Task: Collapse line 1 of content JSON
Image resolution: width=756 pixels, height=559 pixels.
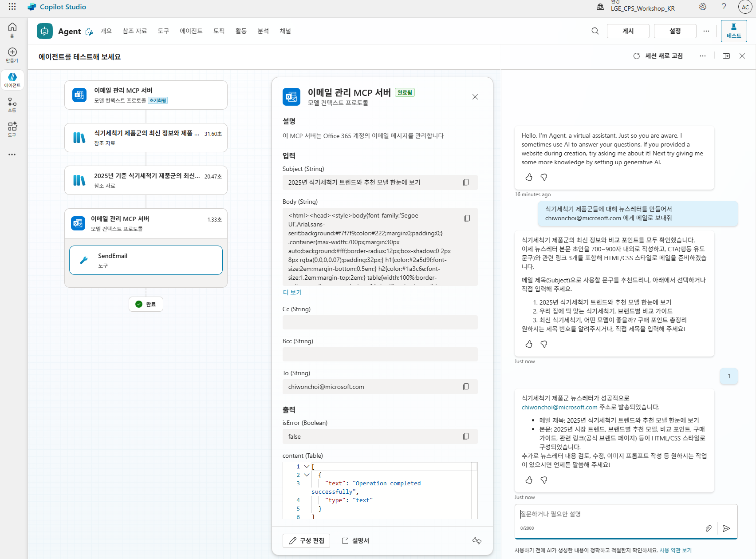Action: (x=307, y=466)
